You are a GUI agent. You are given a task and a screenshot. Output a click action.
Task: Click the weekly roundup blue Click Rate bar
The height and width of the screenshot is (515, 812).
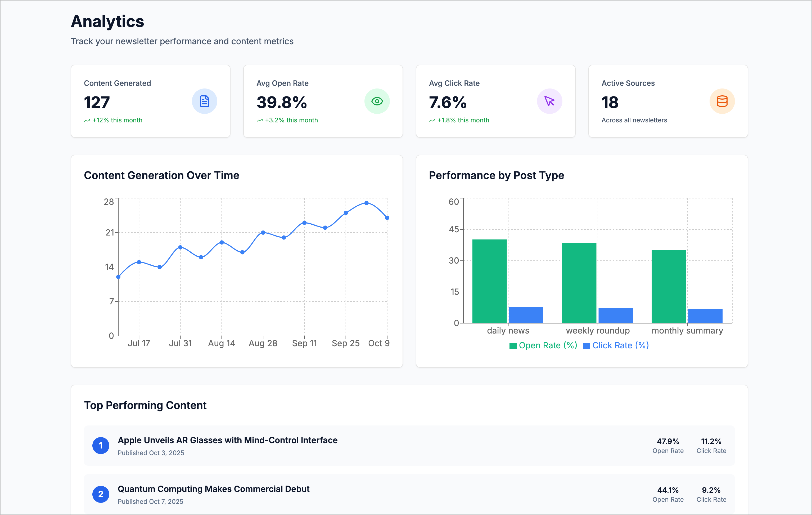[x=615, y=315]
